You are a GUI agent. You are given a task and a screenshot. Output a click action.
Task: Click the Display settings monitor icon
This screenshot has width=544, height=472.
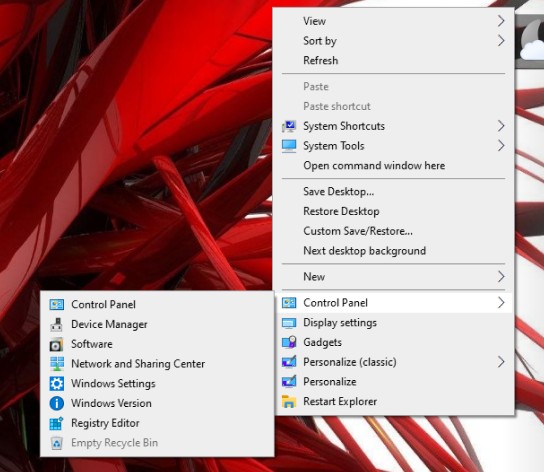(289, 323)
